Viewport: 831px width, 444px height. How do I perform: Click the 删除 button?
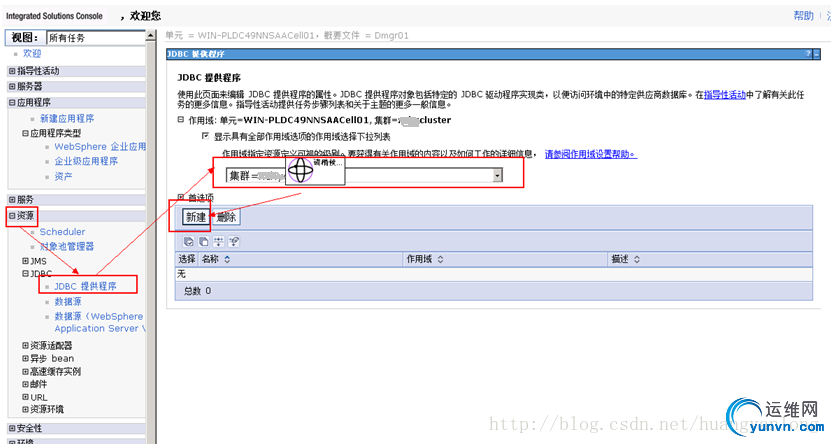tap(226, 217)
